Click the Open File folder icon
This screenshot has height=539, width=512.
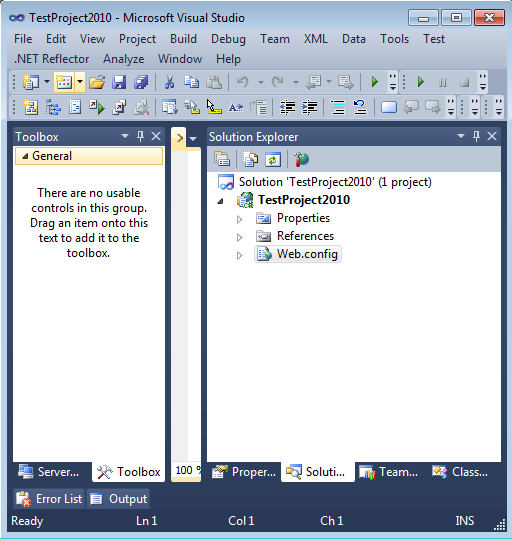pos(97,82)
